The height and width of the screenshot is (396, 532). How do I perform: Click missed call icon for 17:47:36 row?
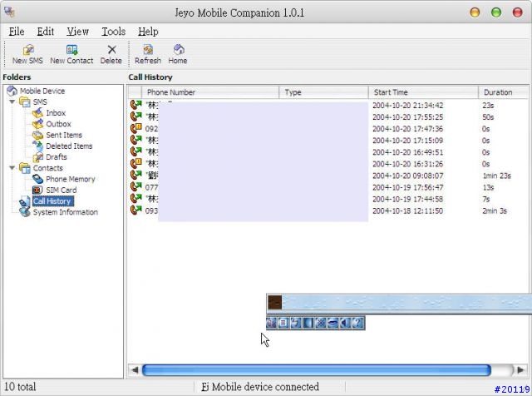click(x=136, y=128)
